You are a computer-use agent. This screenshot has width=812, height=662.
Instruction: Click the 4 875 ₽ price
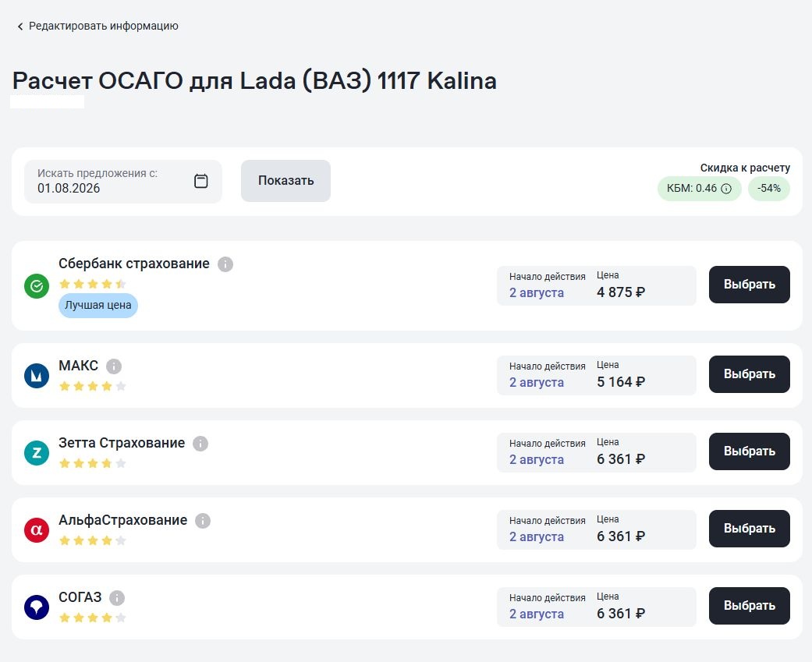[620, 292]
